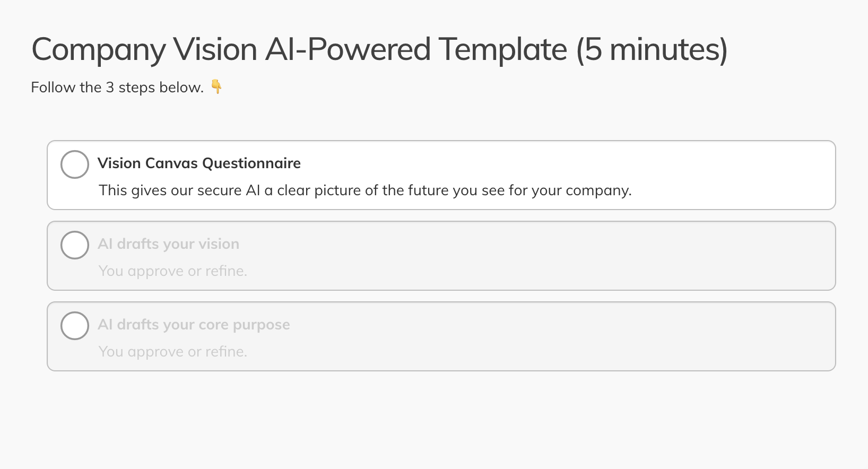This screenshot has width=868, height=469.
Task: Click the "This gives our secure AI" description
Action: pos(365,190)
